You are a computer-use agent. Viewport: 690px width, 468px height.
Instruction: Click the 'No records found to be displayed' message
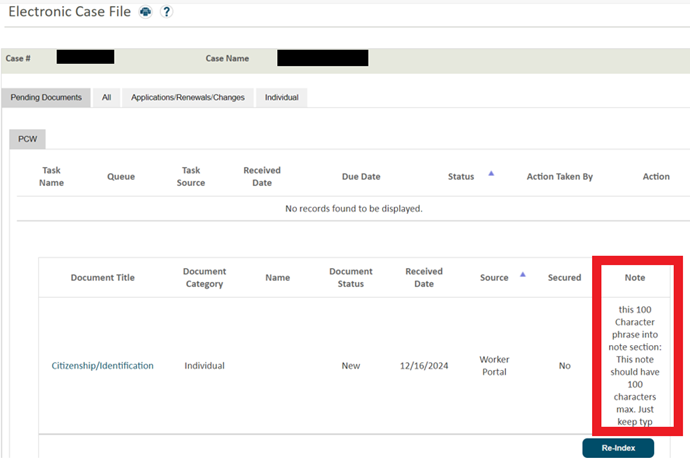tap(354, 208)
